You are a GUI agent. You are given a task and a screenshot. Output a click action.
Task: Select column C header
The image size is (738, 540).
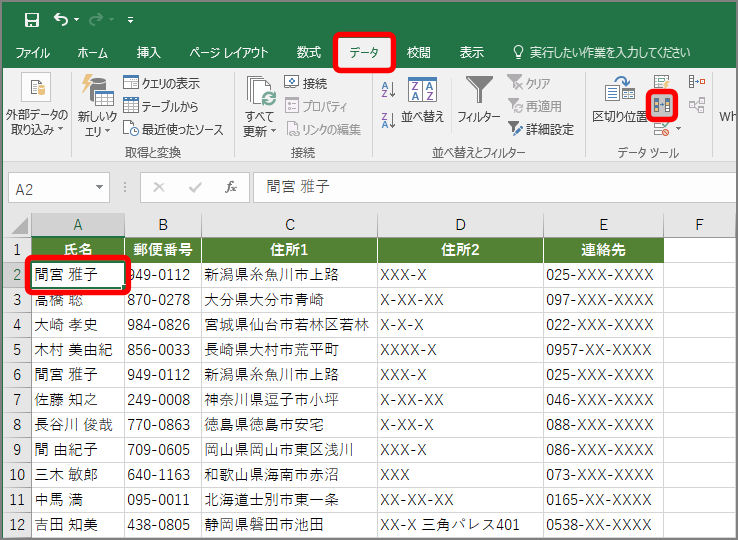tap(289, 225)
